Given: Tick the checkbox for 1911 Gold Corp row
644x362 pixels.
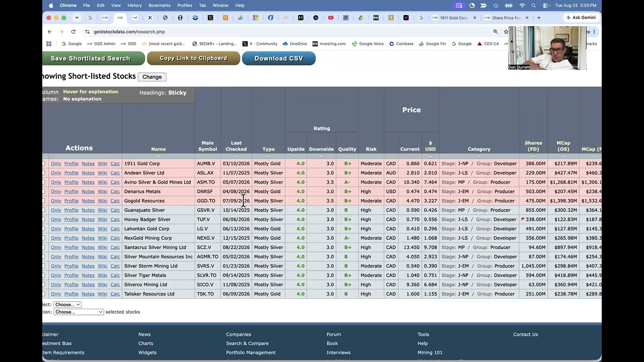Looking at the screenshot, I should (x=43, y=163).
